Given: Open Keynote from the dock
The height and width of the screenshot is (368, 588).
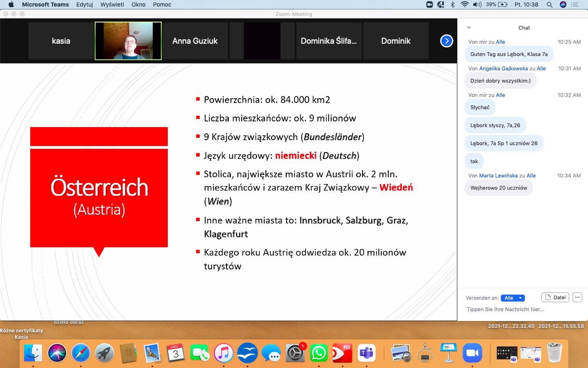Looking at the screenshot, I should click(x=448, y=353).
